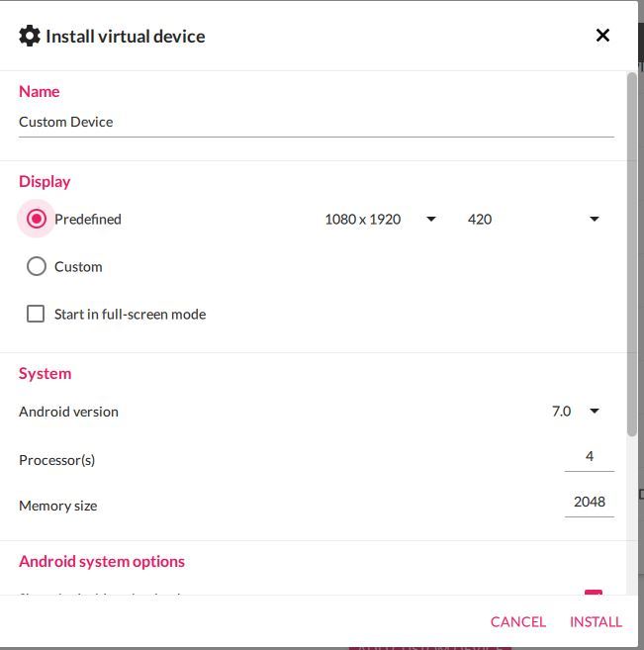Screen dimensions: 644x650
Task: Click the Install virtual device title text
Action: pyautogui.click(x=126, y=37)
